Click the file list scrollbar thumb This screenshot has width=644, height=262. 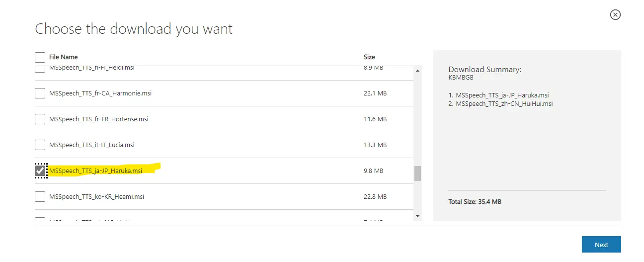pos(417,173)
